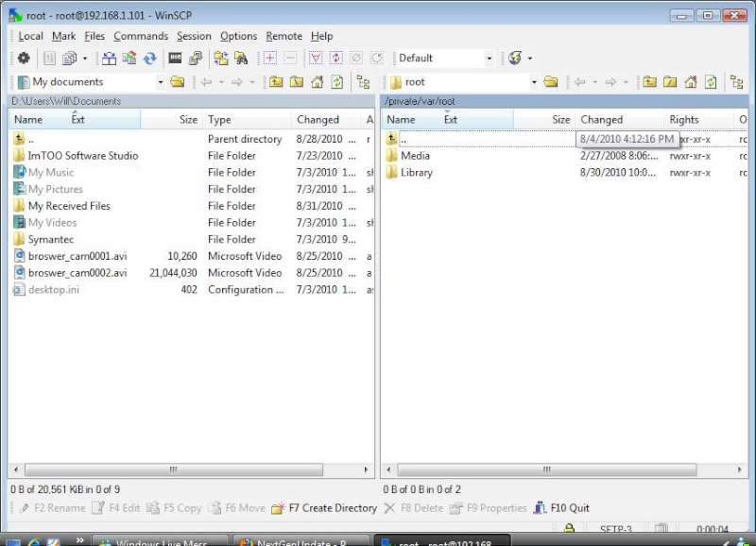Go to remote parent directory icon
Viewport: 756px width, 546px height.
click(650, 82)
